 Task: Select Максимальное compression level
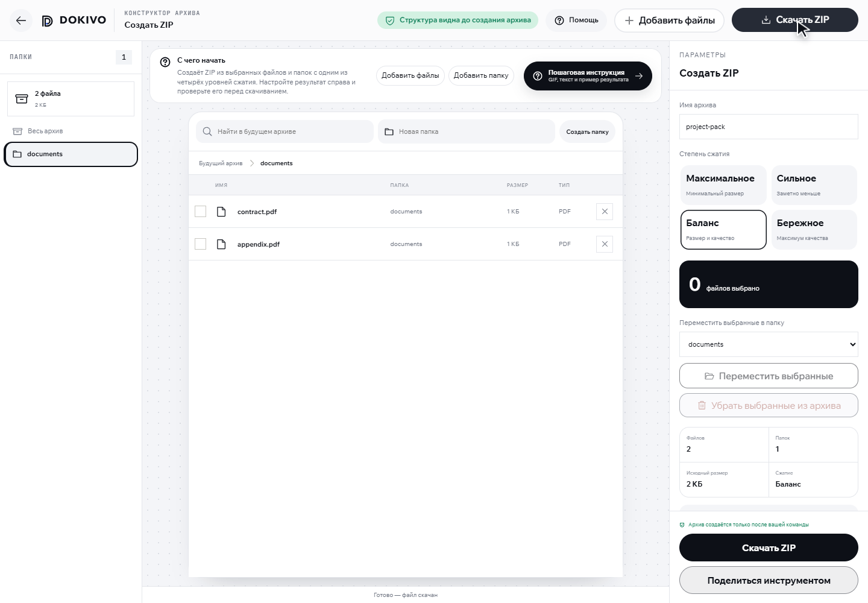pyautogui.click(x=723, y=185)
